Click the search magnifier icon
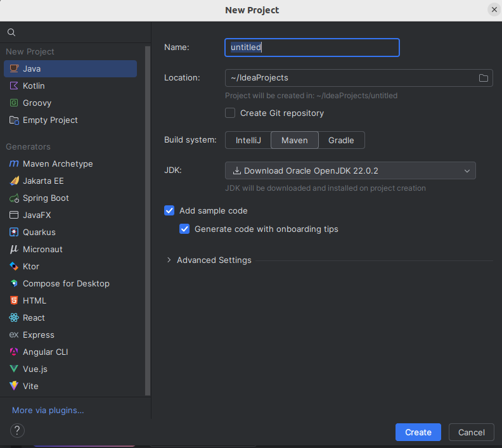This screenshot has width=502, height=448. 11,32
